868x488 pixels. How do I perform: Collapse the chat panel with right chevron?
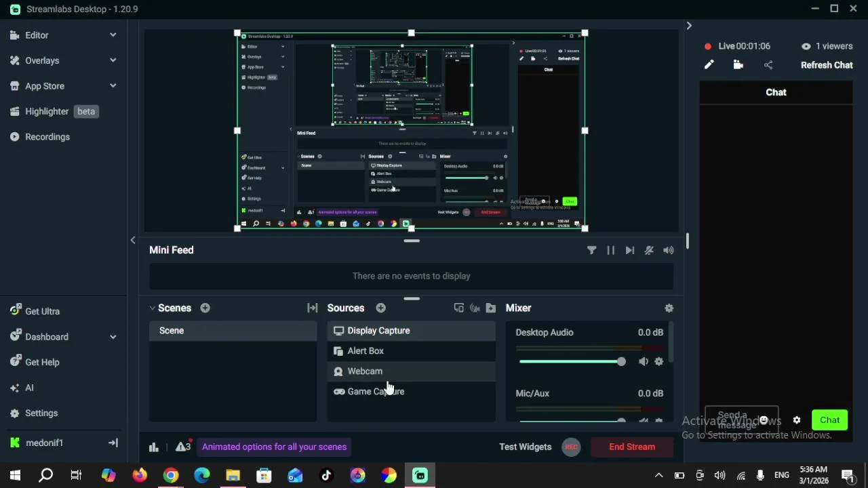click(x=689, y=26)
